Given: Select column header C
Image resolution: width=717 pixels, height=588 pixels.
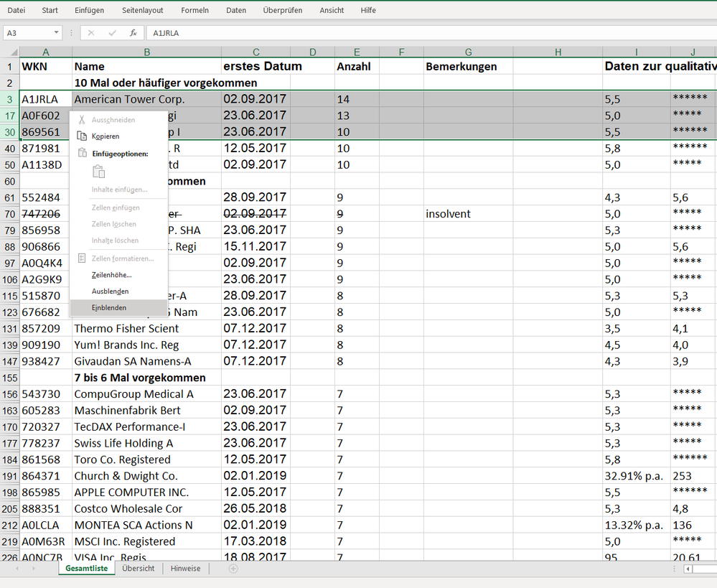Looking at the screenshot, I should 256,52.
